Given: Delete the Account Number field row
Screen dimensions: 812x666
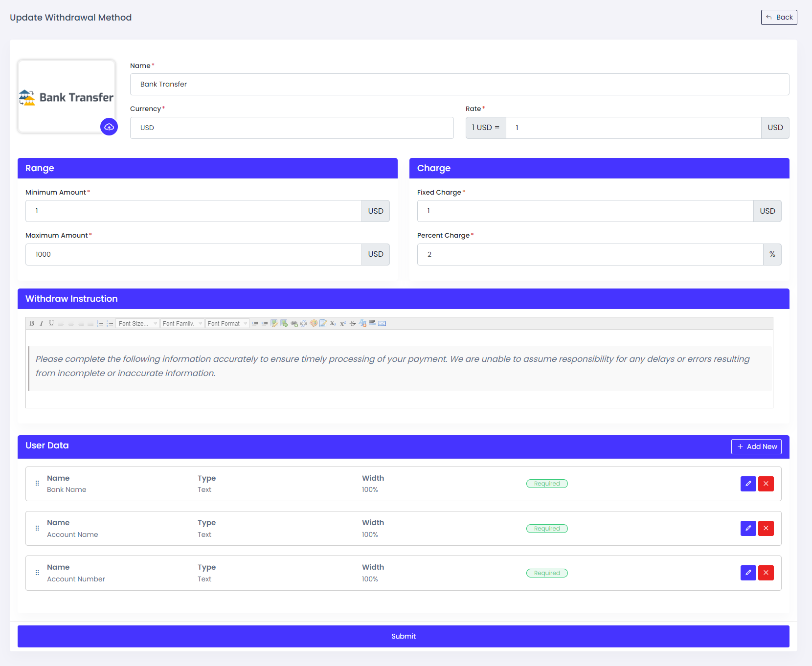Looking at the screenshot, I should click(x=766, y=573).
